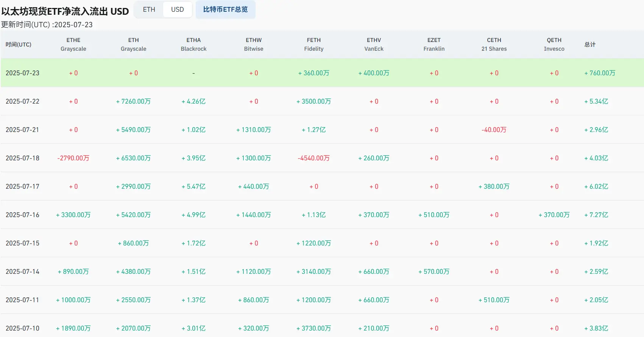The image size is (644, 337).
Task: Click the ETHV VanEck column header
Action: coord(374,44)
